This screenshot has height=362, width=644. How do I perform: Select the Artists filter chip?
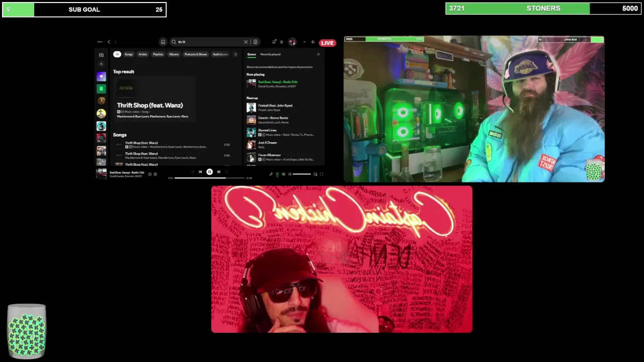[x=143, y=54]
